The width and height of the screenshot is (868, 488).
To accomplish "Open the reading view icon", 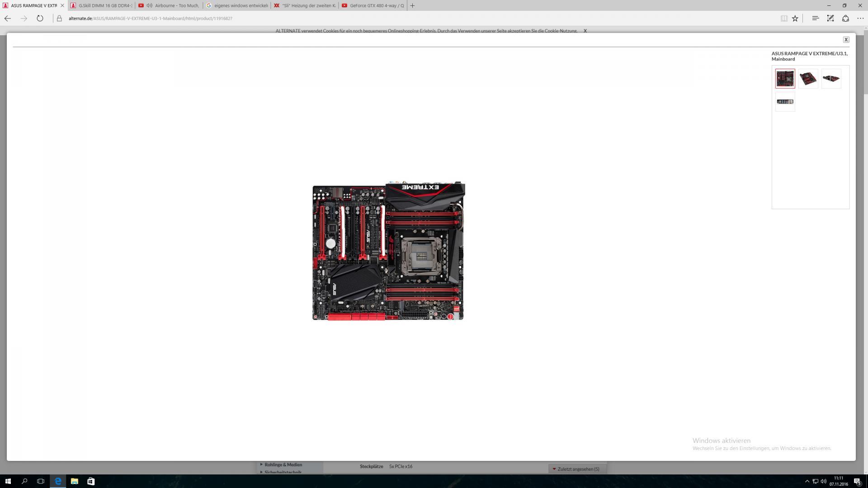I will 784,19.
